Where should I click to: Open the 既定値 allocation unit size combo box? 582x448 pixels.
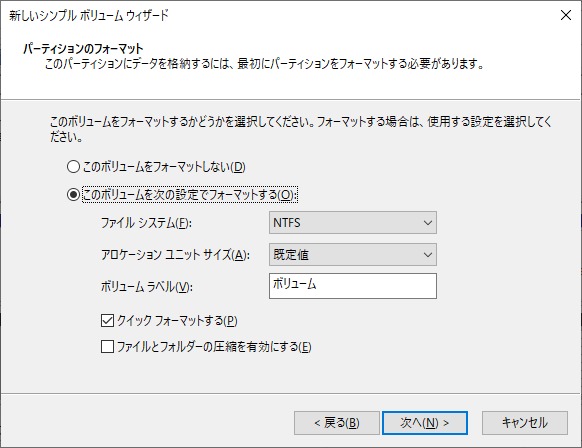(353, 255)
